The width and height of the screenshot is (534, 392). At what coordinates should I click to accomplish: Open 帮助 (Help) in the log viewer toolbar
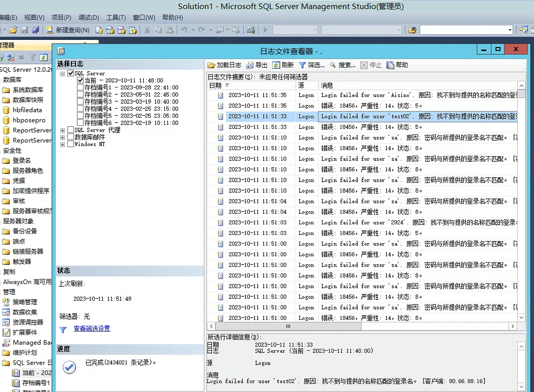(390, 65)
